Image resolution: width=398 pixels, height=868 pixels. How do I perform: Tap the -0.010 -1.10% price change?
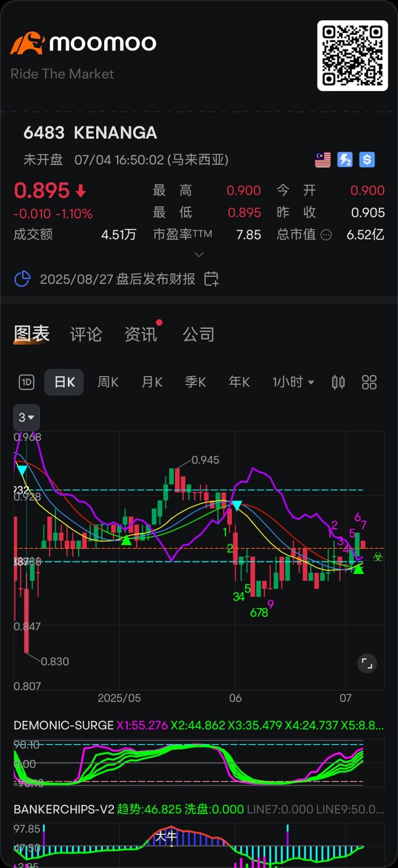tap(53, 214)
